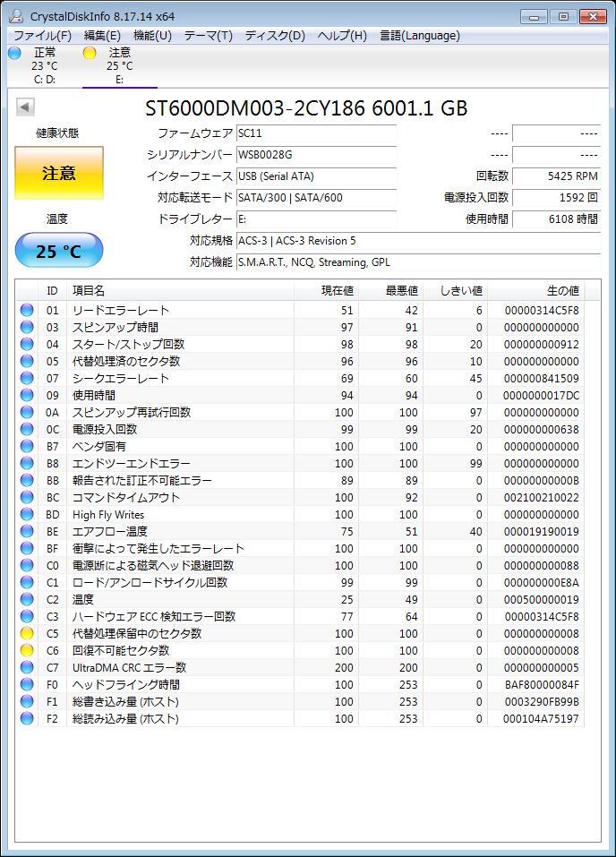
Task: Click the status icon for High Fly Writes
Action: click(x=27, y=514)
